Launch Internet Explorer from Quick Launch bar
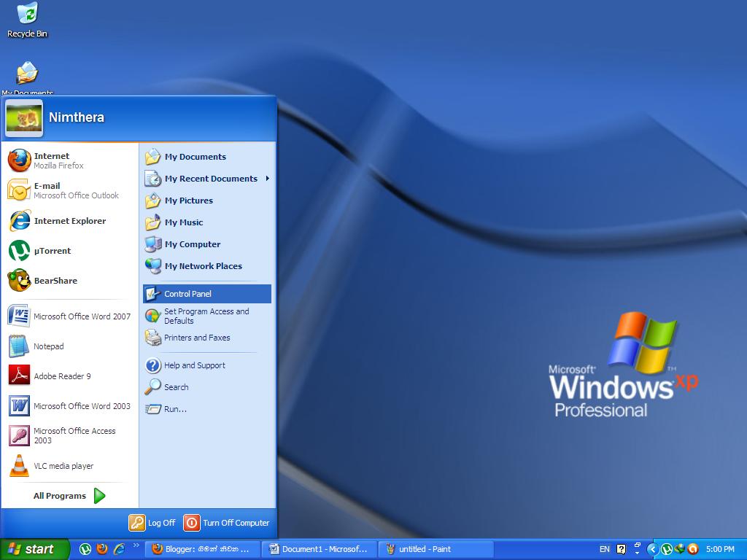Image resolution: width=747 pixels, height=560 pixels. click(119, 549)
